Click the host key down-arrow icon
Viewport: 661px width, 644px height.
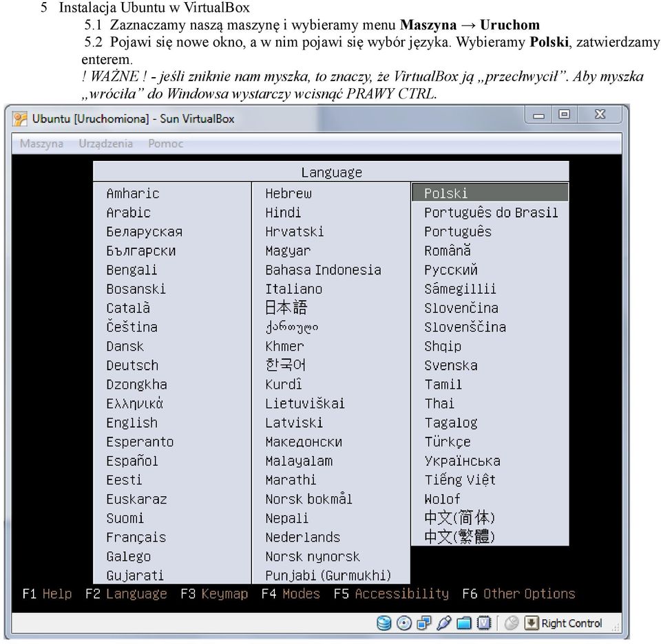tap(531, 623)
